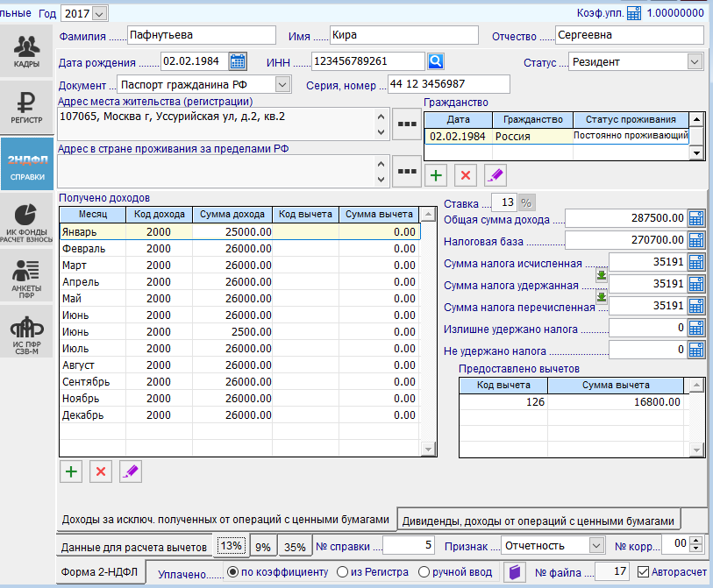
Task: Open address editor for Адрес места жительства
Action: pyautogui.click(x=407, y=124)
